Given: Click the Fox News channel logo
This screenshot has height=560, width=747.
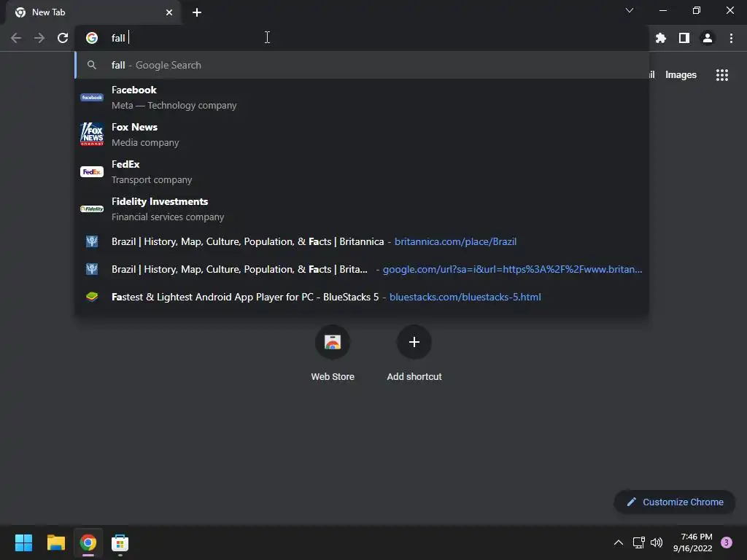Looking at the screenshot, I should [x=92, y=134].
